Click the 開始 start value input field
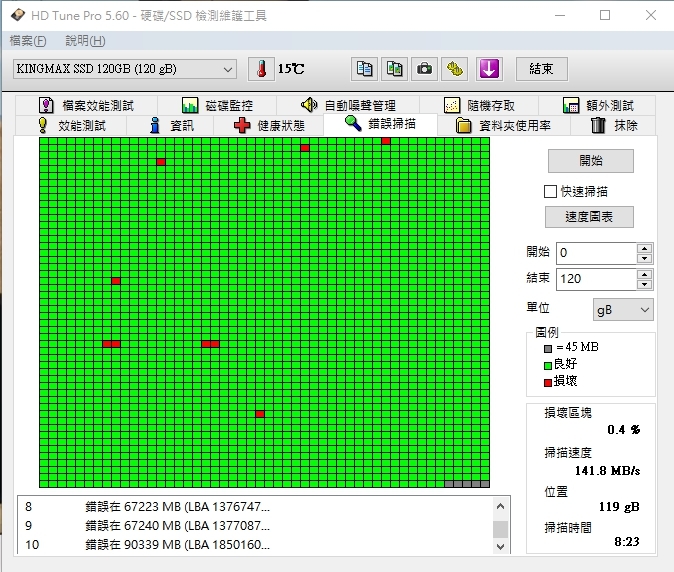The image size is (674, 572). coord(597,253)
